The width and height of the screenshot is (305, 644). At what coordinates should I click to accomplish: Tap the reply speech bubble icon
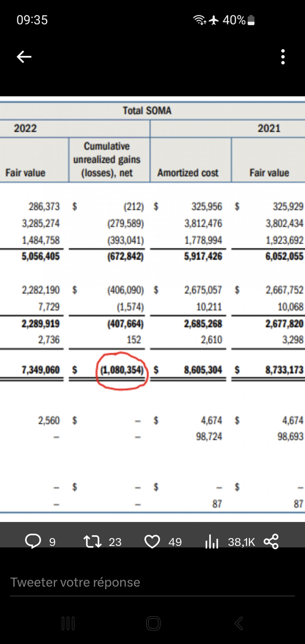[x=33, y=541]
